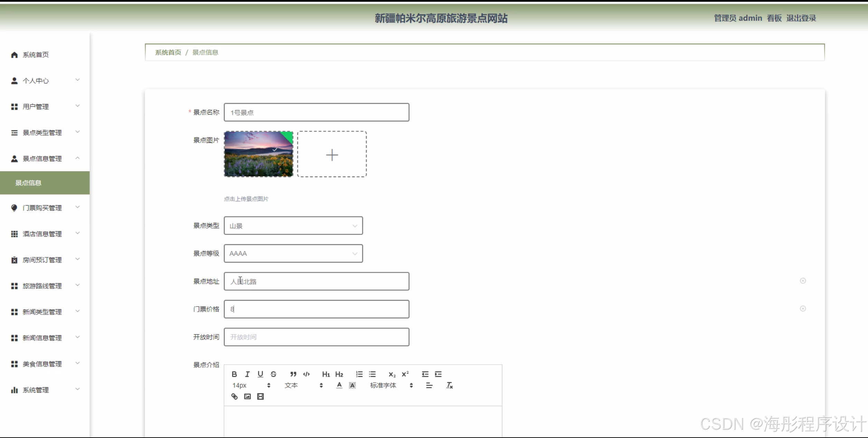Toggle underline in the rich text toolbar
The image size is (868, 438).
(260, 374)
